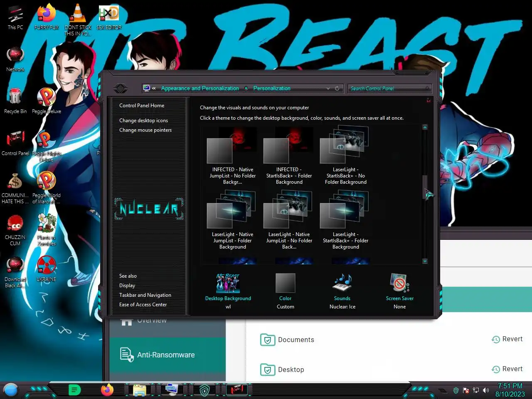532x399 pixels.
Task: Click the network tray icon
Action: (x=476, y=391)
